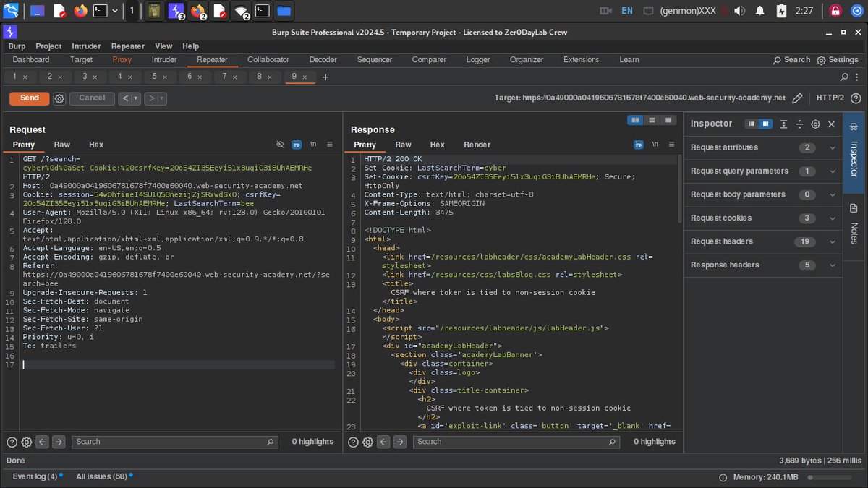The height and width of the screenshot is (488, 868).
Task: Go to previous match in request search
Action: (x=43, y=442)
